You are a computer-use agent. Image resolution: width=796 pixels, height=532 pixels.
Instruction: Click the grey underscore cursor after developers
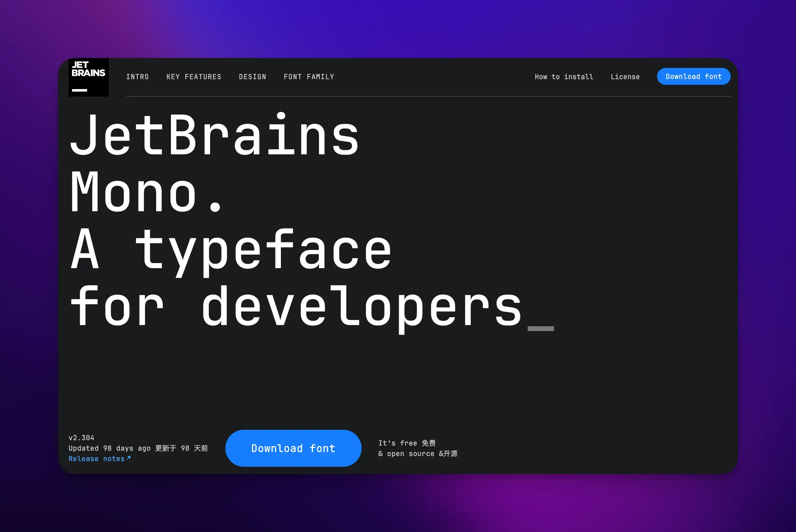pyautogui.click(x=541, y=329)
